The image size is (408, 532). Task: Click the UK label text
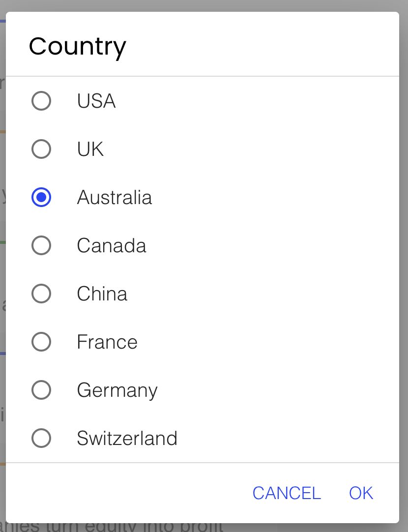(90, 149)
